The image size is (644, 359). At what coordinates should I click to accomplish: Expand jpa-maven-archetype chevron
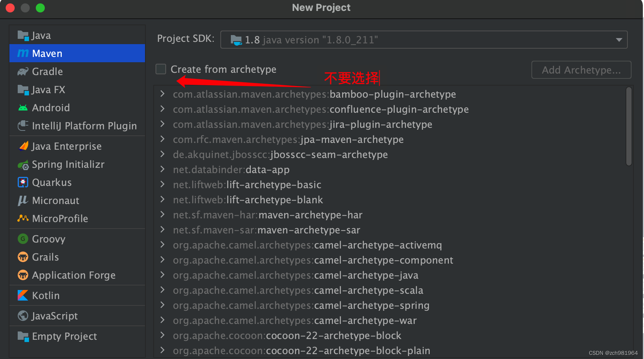(162, 139)
